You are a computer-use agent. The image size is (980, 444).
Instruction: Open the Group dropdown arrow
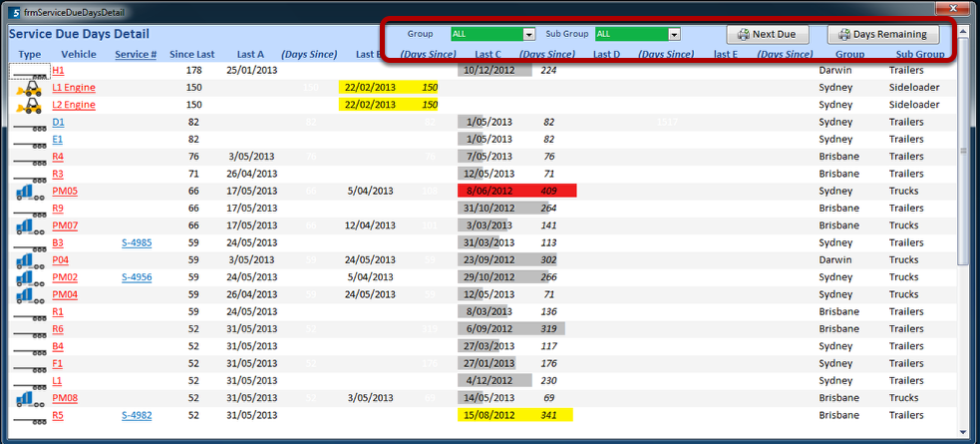point(528,34)
